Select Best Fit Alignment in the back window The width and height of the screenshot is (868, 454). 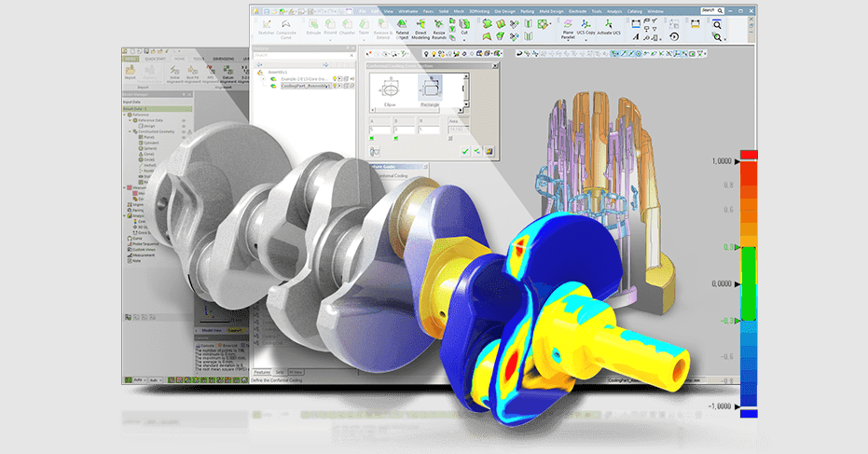coord(193,73)
